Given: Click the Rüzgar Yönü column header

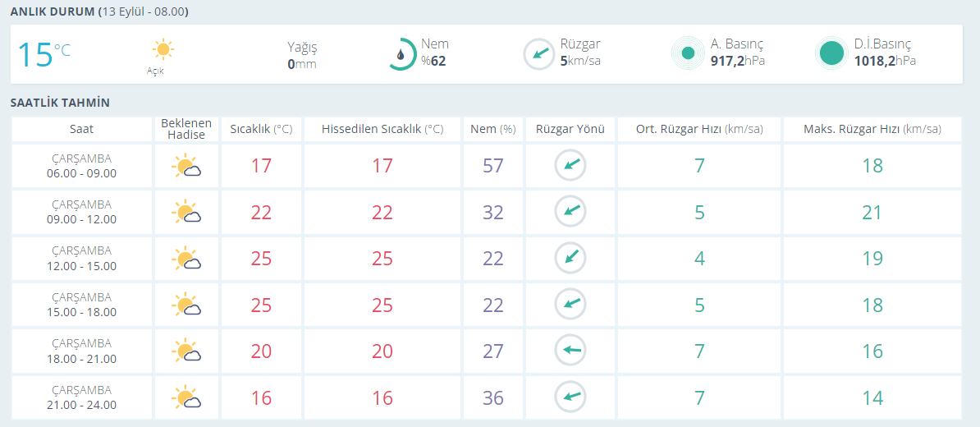Looking at the screenshot, I should pos(570,130).
